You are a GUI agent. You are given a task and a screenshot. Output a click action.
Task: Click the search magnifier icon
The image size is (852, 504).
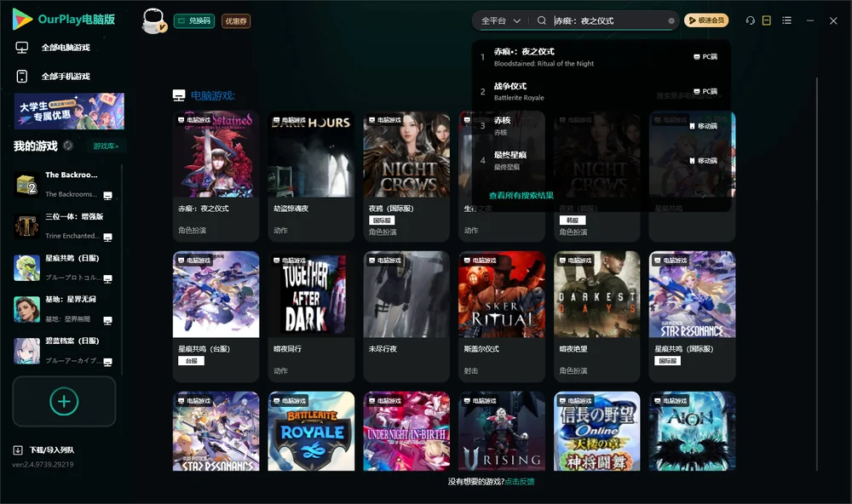(542, 20)
